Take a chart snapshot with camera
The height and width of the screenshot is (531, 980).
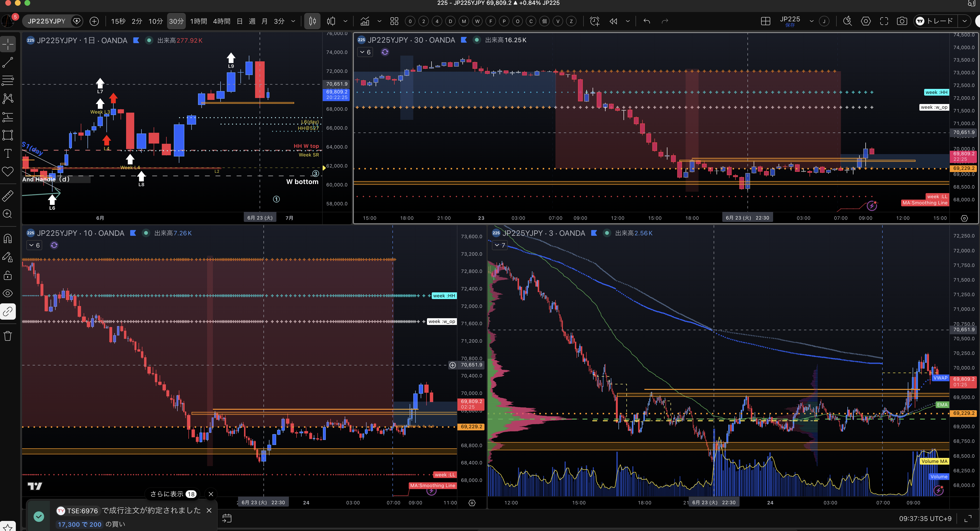[902, 21]
